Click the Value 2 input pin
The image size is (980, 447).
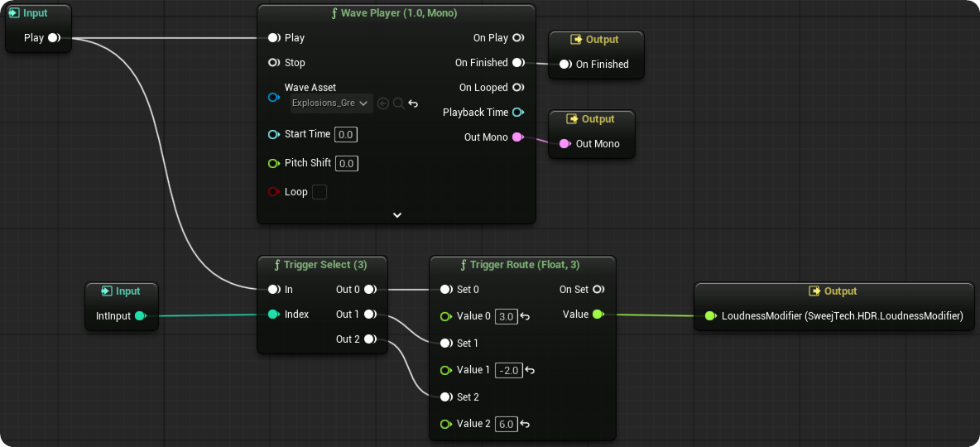tap(445, 424)
